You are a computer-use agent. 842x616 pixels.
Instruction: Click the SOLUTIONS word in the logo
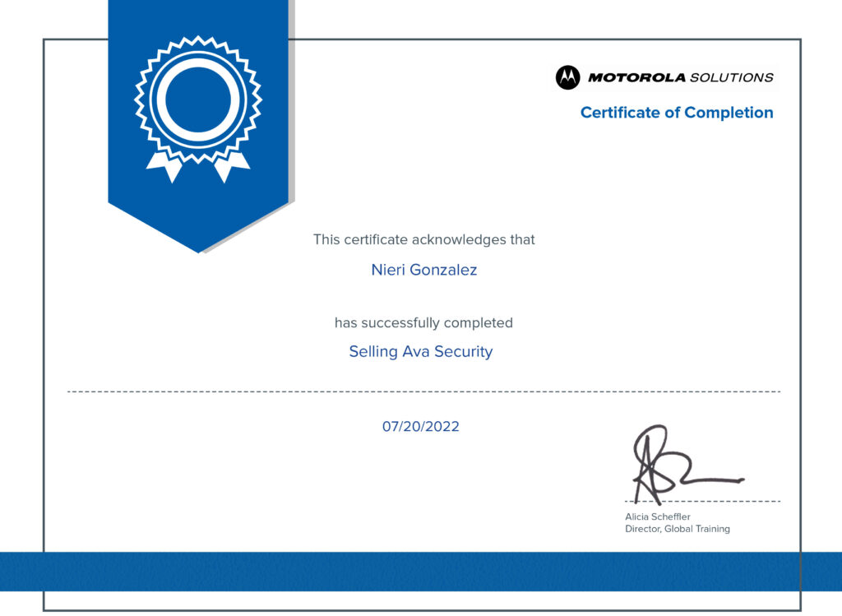tap(731, 77)
